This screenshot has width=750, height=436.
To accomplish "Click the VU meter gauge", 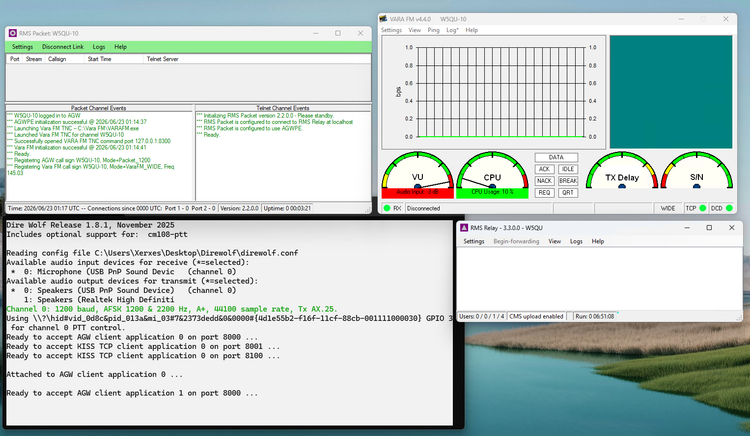I will point(418,170).
